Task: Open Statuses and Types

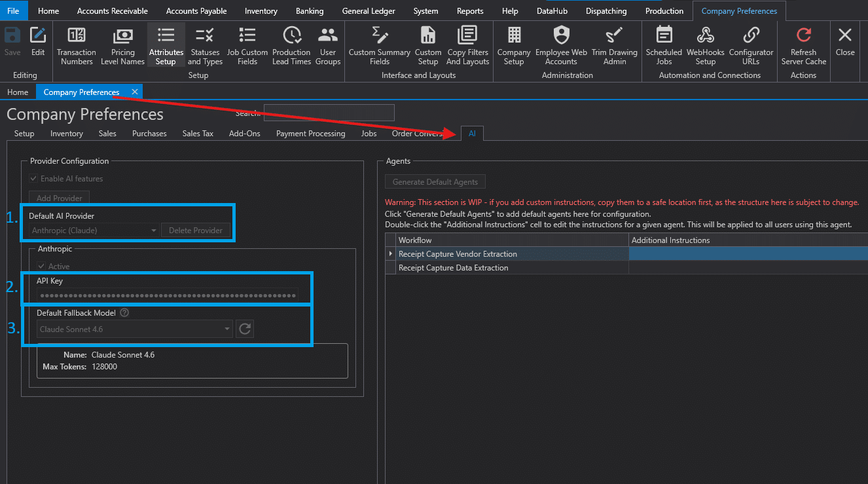Action: coord(205,46)
